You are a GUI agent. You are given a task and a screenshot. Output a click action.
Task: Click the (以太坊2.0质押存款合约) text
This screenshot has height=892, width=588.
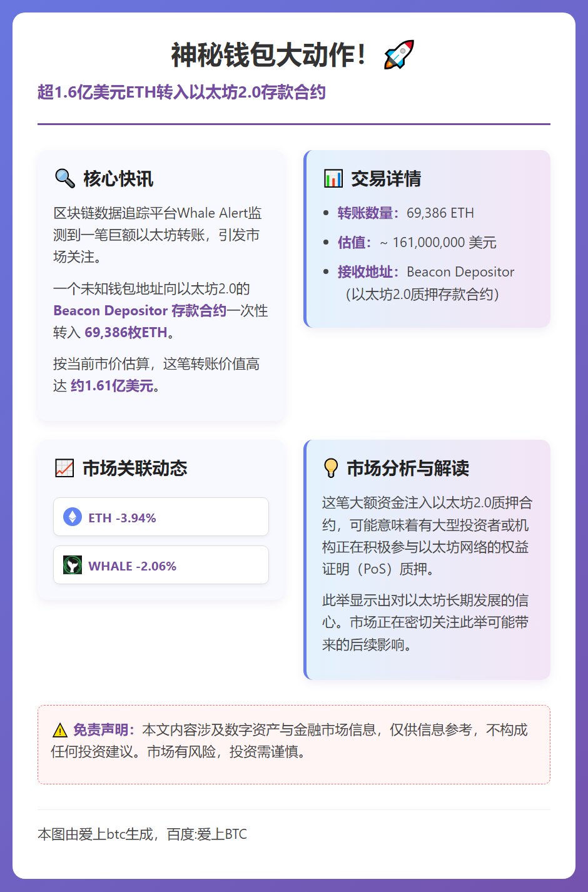(422, 294)
